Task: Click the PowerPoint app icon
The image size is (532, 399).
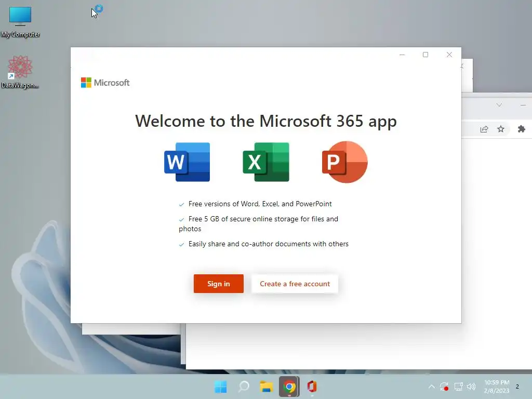Action: tap(345, 162)
